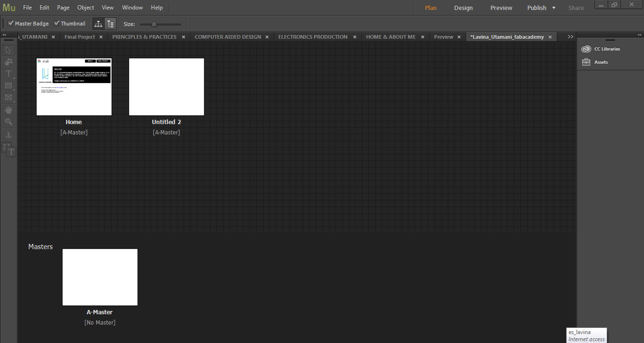Open the Object menu
Screen dimensions: 644x343
[x=85, y=8]
